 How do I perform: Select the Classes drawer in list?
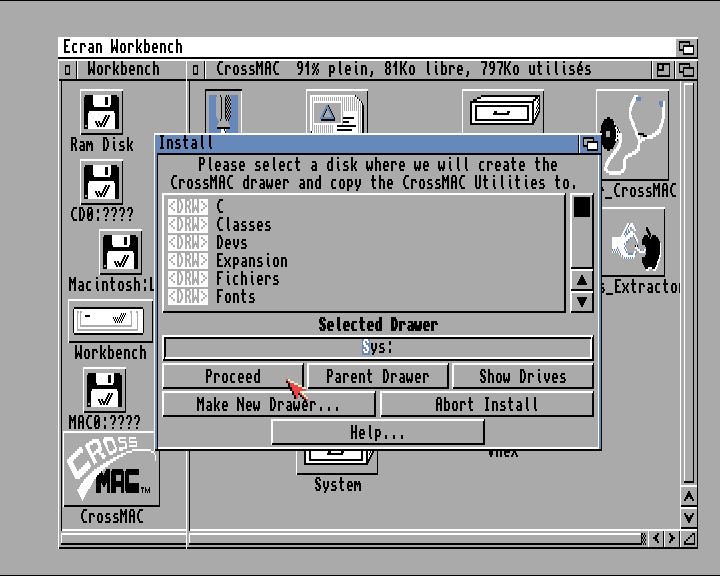point(243,225)
